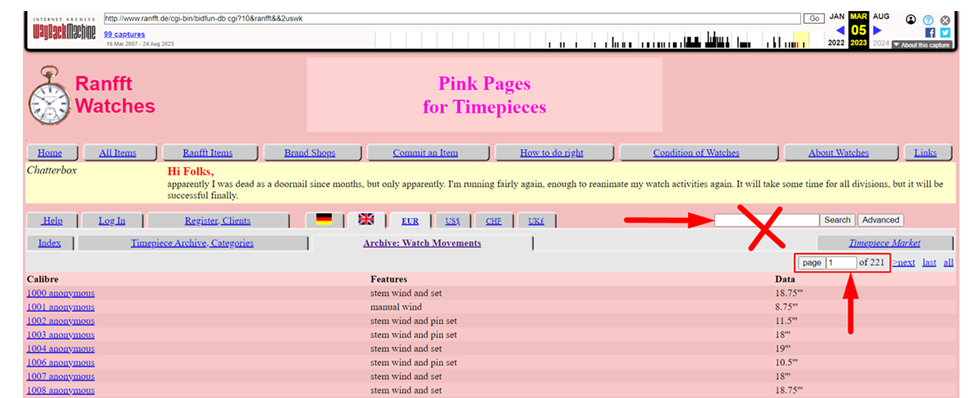Click the Wayback Machine URL field
Viewport: 980px width, 398px height.
coord(452,19)
